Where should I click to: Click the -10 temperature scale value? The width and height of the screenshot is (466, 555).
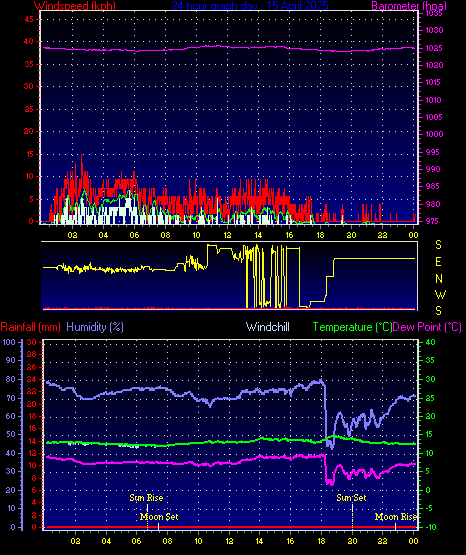coord(430,527)
